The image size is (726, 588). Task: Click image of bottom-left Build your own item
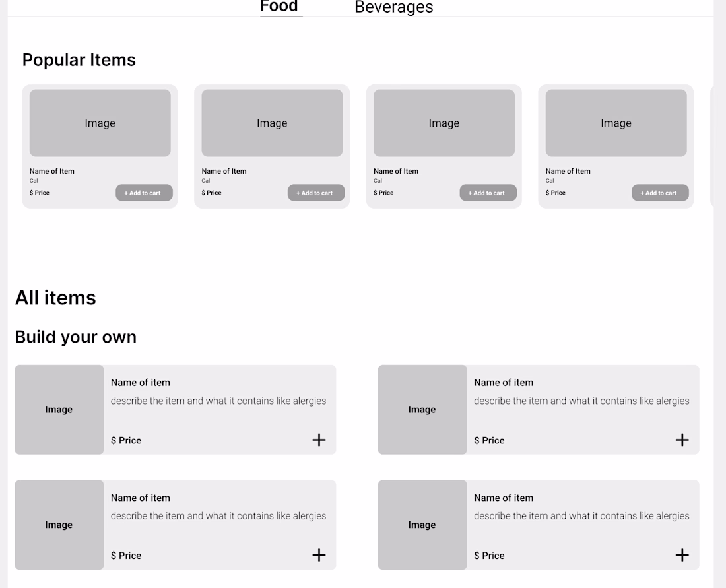(59, 525)
